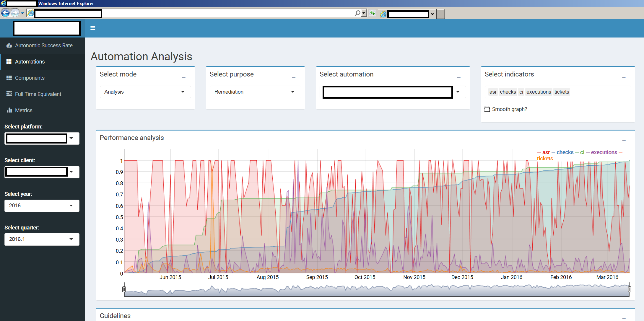This screenshot has height=321, width=644.
Task: Expand the Select quarter 2016.1 dropdown
Action: 42,239
